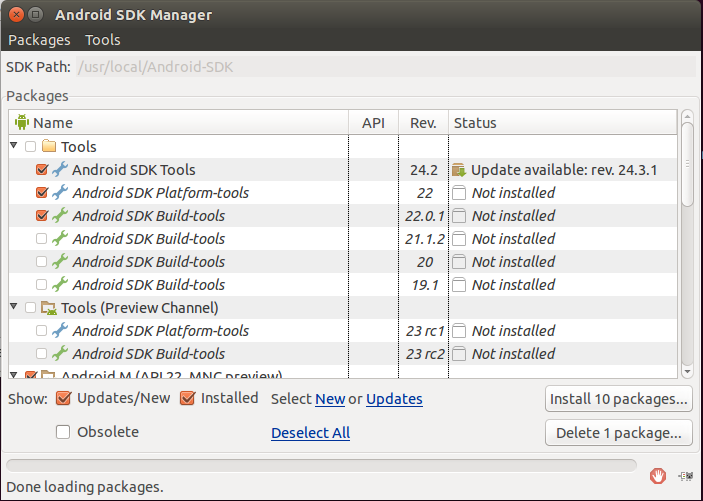The width and height of the screenshot is (703, 501).
Task: Click wrench icon of Build-tools 22.0.1
Action: 60,215
